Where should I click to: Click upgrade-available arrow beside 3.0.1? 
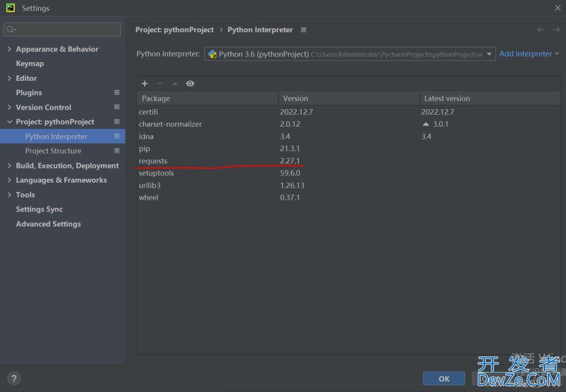coord(426,124)
